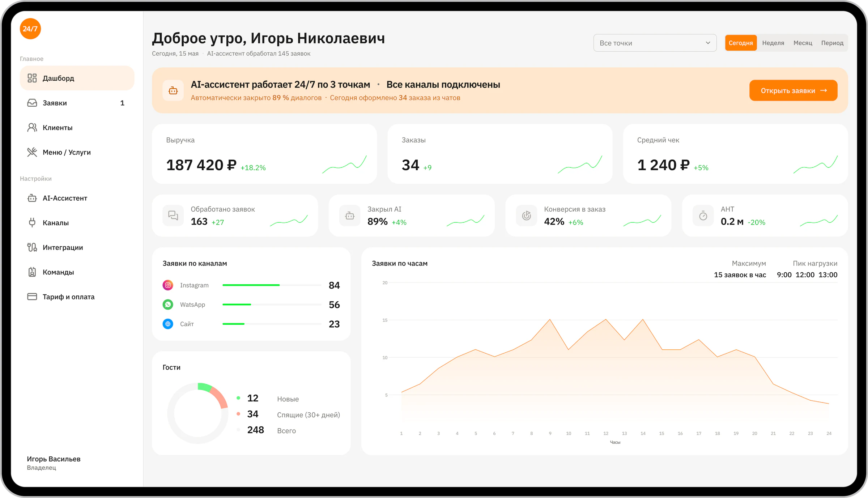
Task: Switch to the Период tab
Action: (x=832, y=43)
